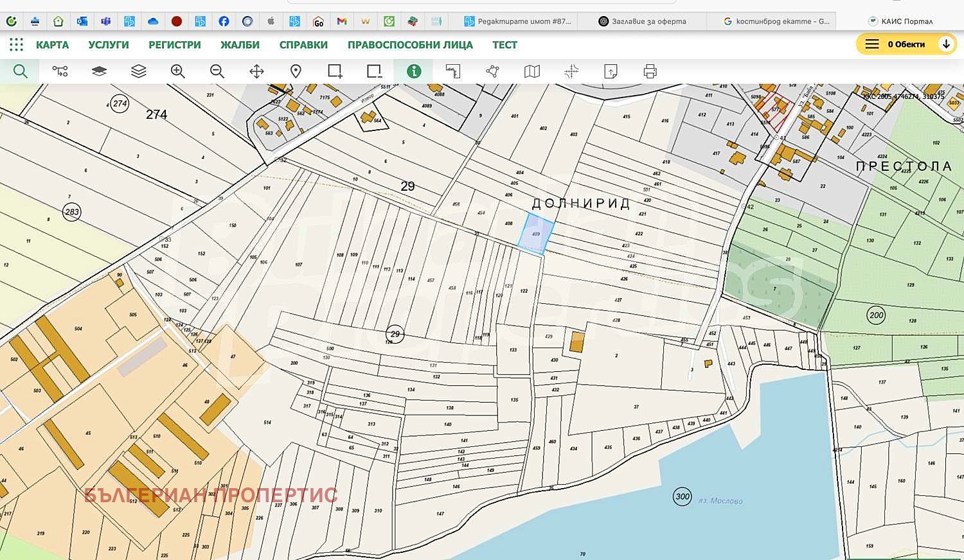964x560 pixels.
Task: Click the zoom out tool
Action: pos(217,71)
